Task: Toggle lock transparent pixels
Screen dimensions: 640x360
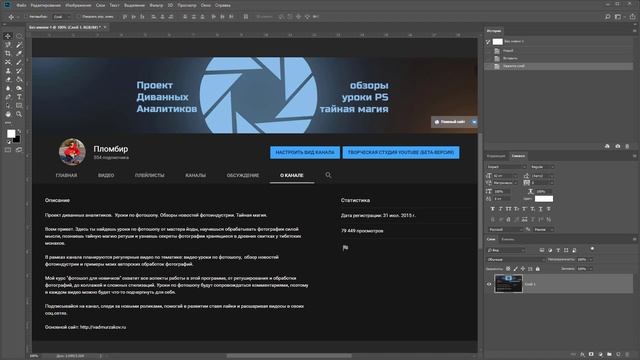Action: pos(508,269)
